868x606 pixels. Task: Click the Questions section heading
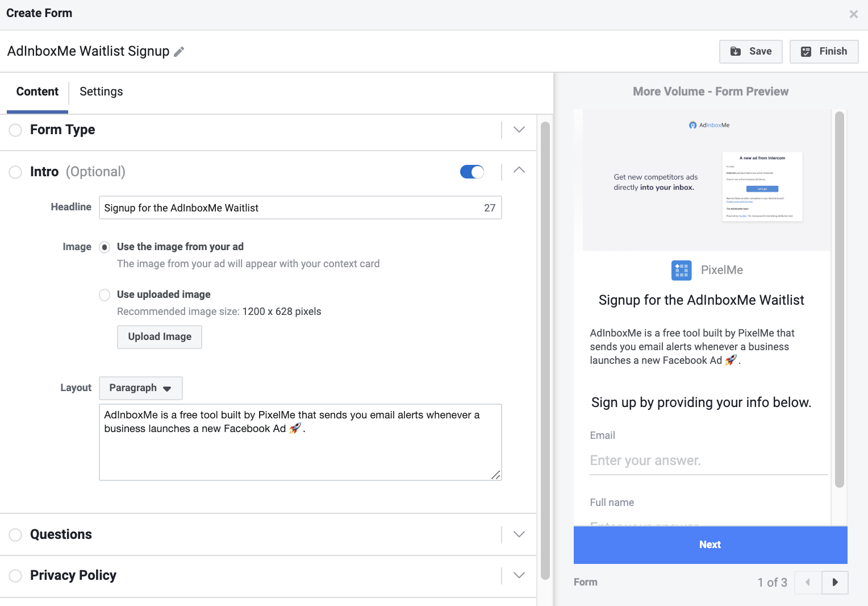point(61,535)
